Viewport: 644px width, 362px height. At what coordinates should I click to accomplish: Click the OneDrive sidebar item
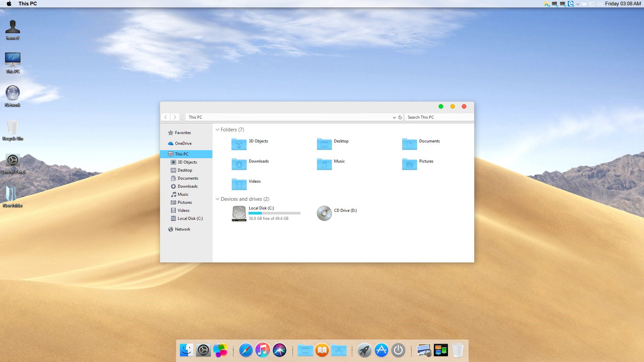(183, 143)
